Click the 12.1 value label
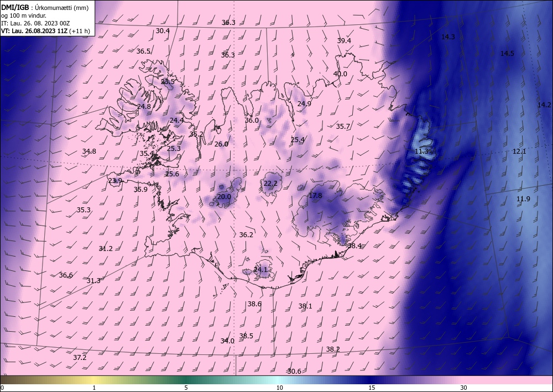Screen dimensions: 553x392 click(x=519, y=151)
